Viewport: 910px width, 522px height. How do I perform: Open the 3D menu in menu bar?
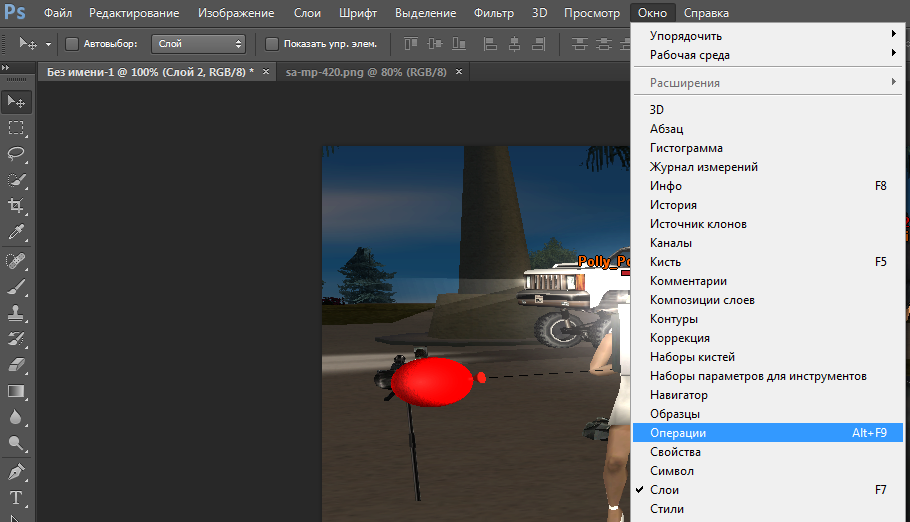pos(539,13)
